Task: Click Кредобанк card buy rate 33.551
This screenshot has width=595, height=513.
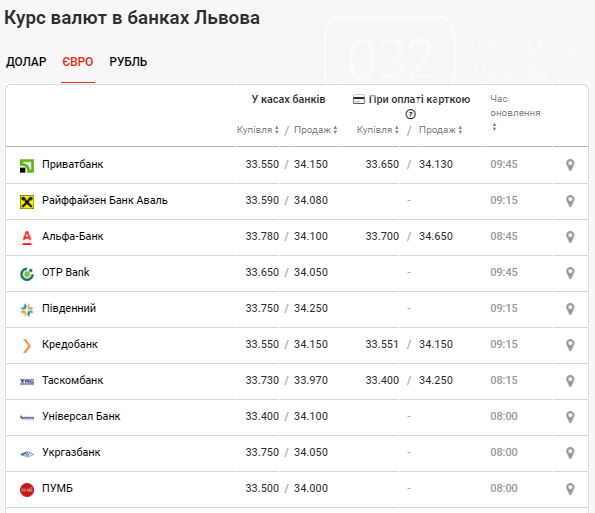Action: (382, 345)
